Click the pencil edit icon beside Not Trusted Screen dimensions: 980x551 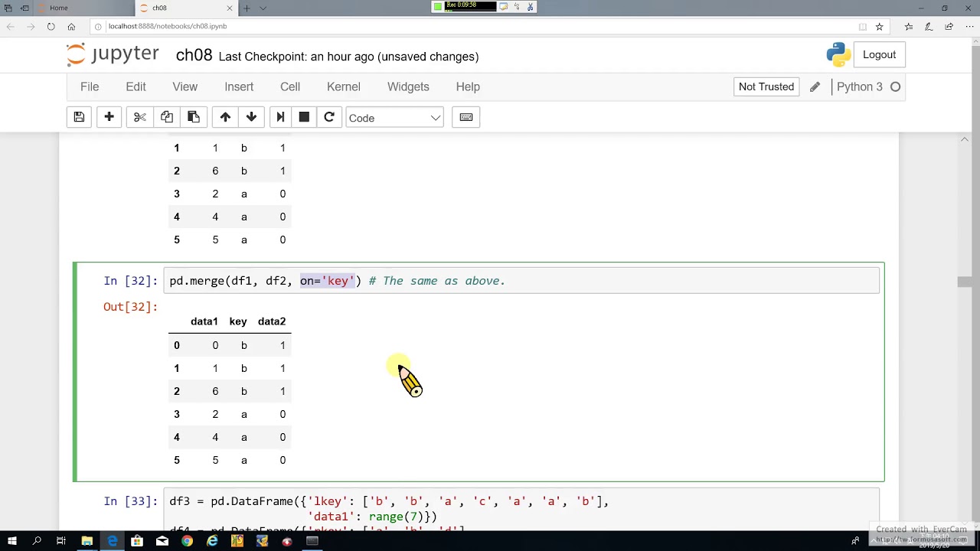pyautogui.click(x=815, y=86)
